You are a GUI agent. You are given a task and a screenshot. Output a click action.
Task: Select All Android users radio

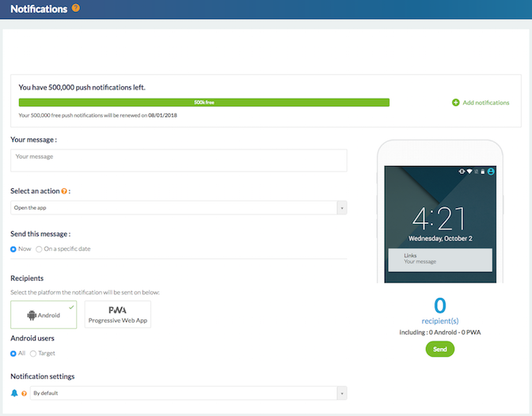[x=13, y=353]
